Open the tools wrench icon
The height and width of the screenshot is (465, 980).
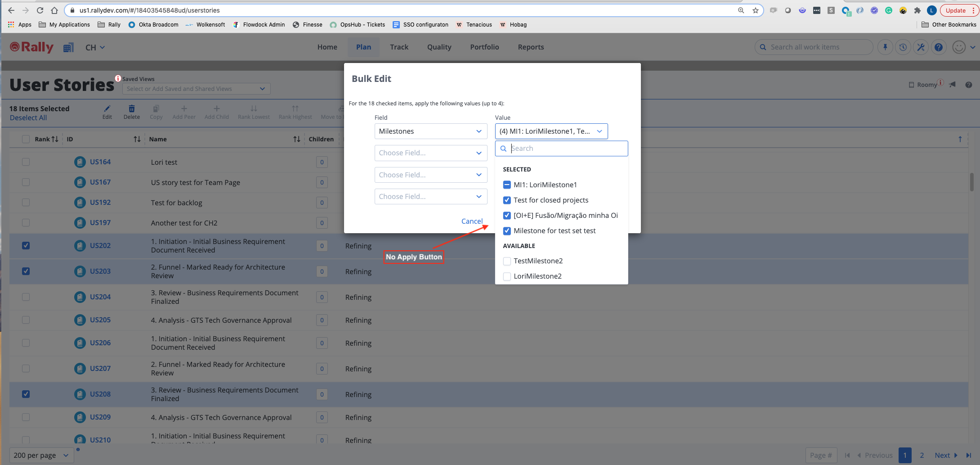pyautogui.click(x=921, y=47)
